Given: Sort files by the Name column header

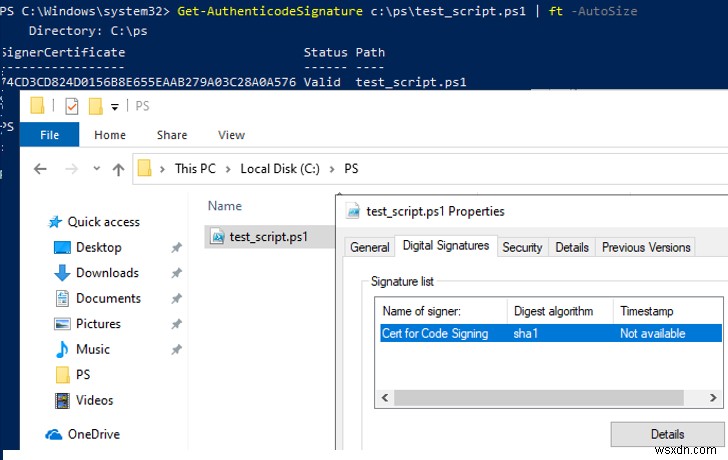Looking at the screenshot, I should click(225, 206).
